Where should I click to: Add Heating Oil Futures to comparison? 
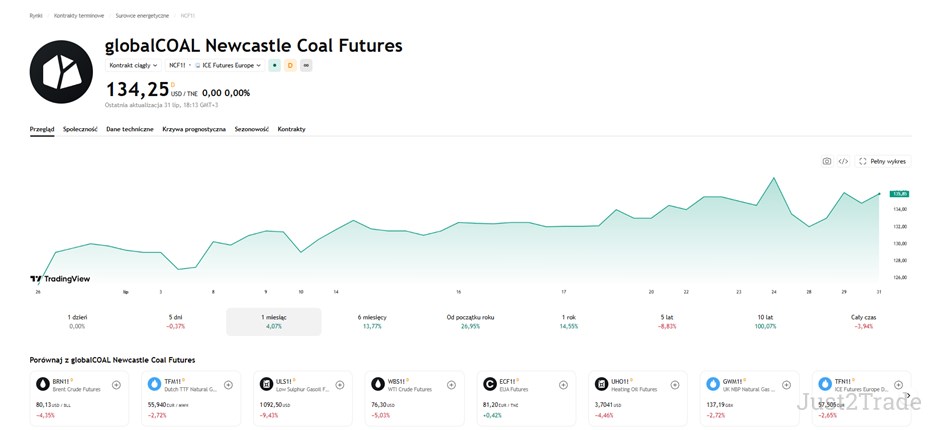(675, 385)
